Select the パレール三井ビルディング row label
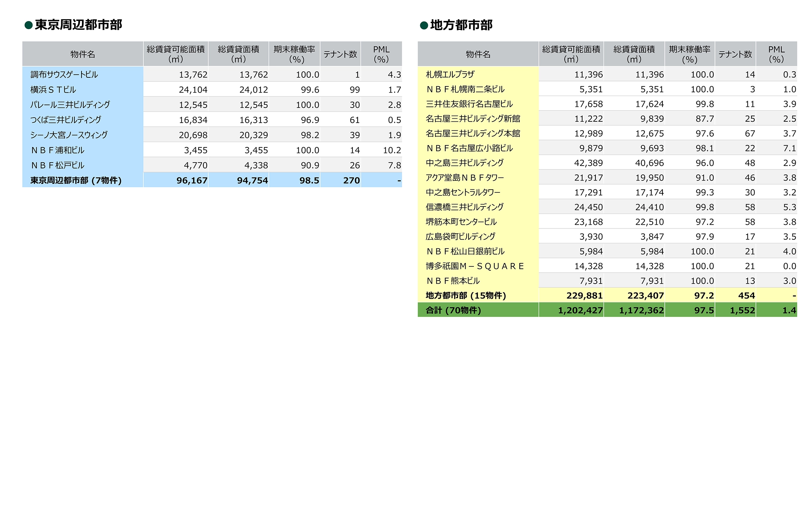 click(x=70, y=105)
